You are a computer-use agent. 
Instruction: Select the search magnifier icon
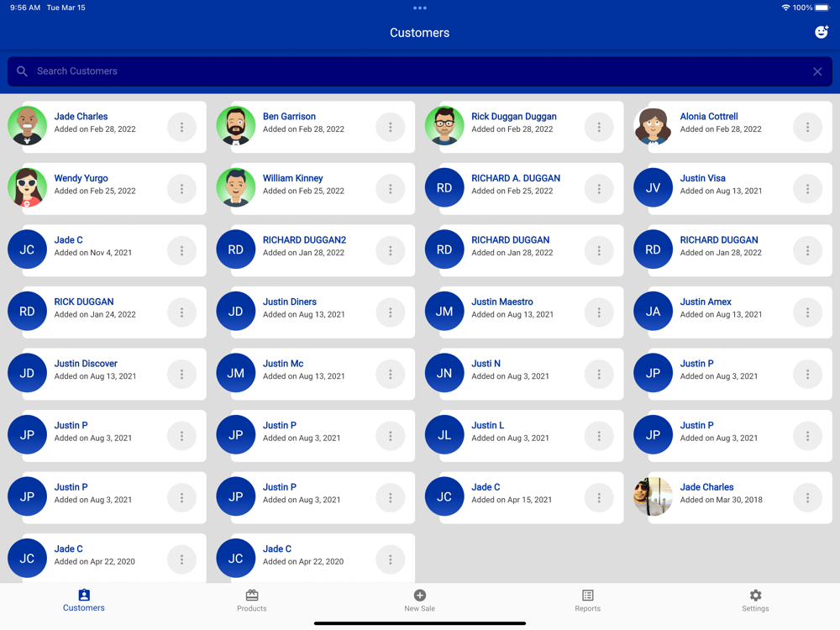[22, 71]
